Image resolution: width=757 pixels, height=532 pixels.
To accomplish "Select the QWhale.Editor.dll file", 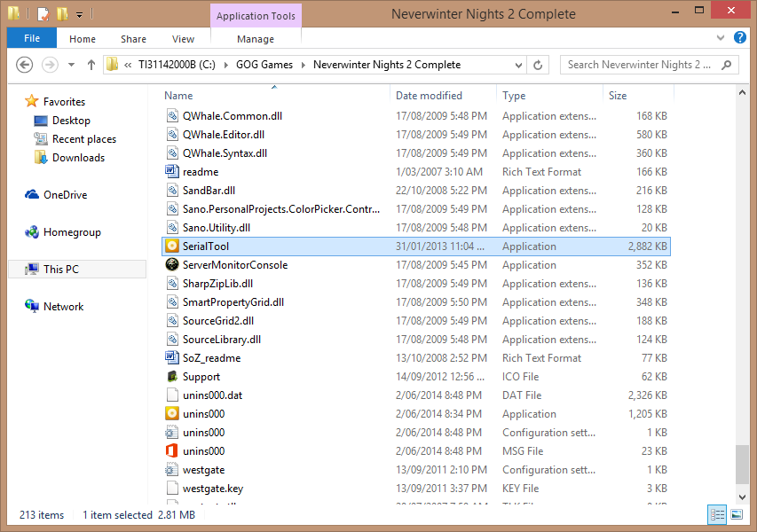I will 416,135.
